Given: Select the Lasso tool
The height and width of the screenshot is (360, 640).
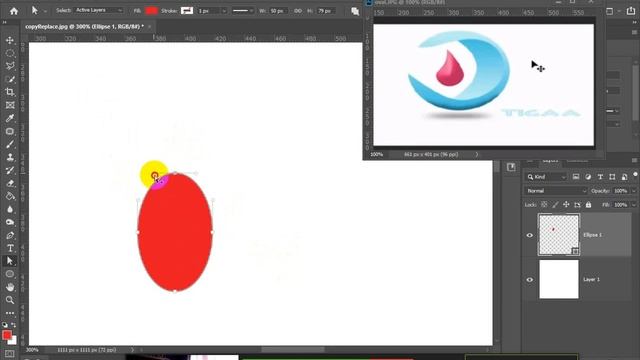Looking at the screenshot, I should (10, 66).
